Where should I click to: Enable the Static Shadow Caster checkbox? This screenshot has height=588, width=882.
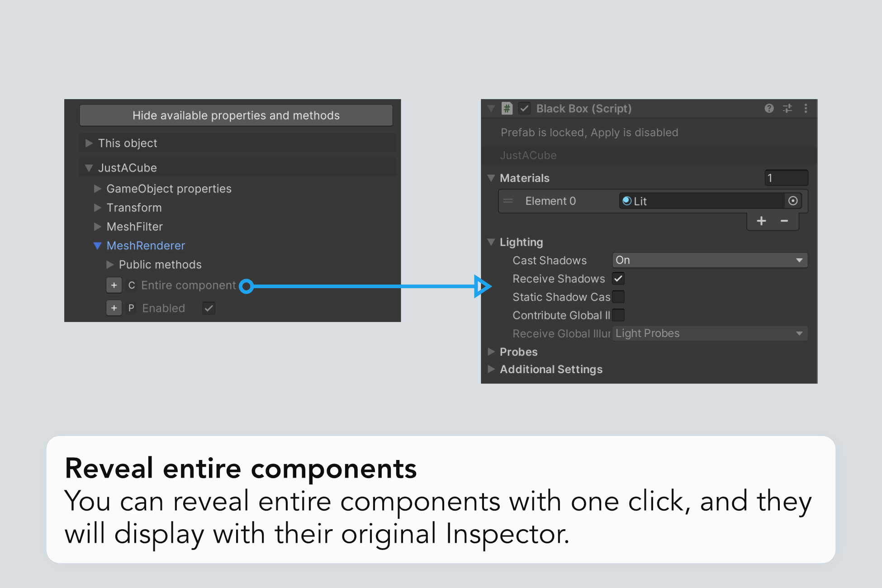point(618,297)
